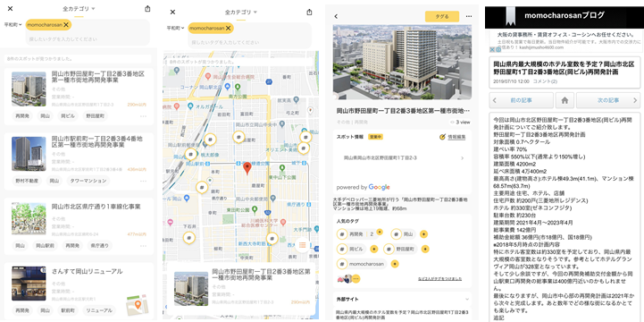This screenshot has width=644, height=322.
Task: Tap hashtag marker near 下石井 on map
Action: click(x=189, y=238)
